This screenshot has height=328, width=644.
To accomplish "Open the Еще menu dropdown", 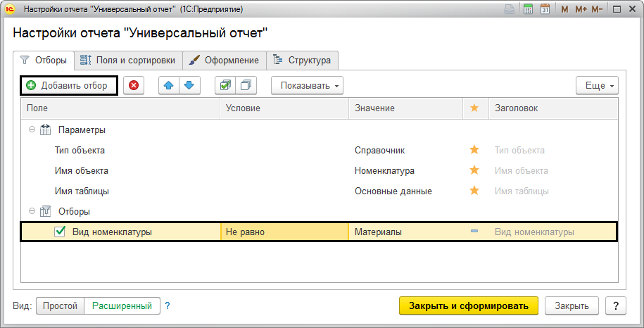I will 596,86.
